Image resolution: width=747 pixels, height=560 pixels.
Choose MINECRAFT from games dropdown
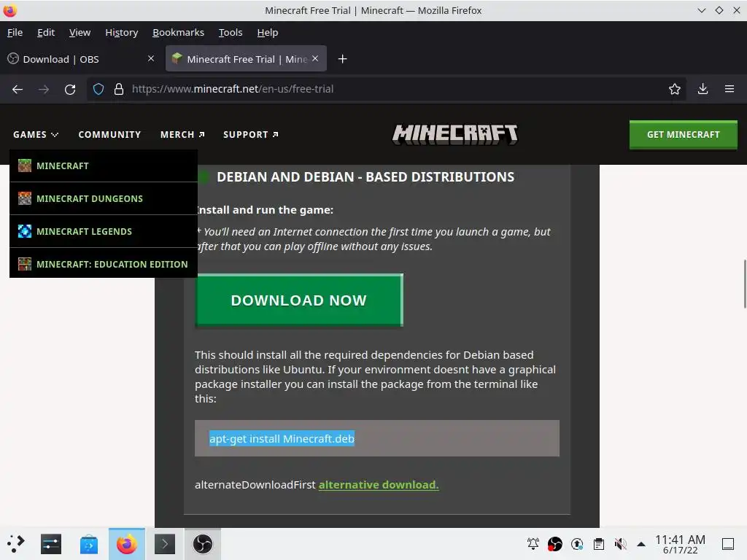(104, 166)
